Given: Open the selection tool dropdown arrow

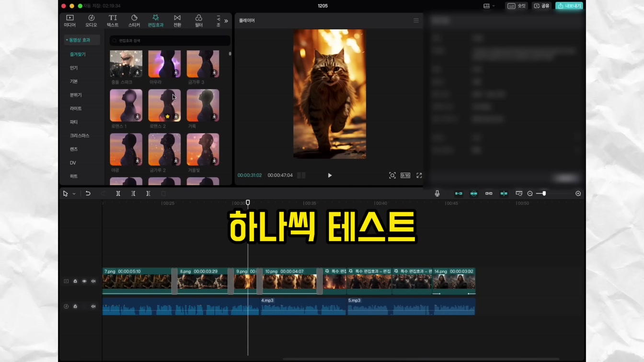Looking at the screenshot, I should (x=74, y=194).
